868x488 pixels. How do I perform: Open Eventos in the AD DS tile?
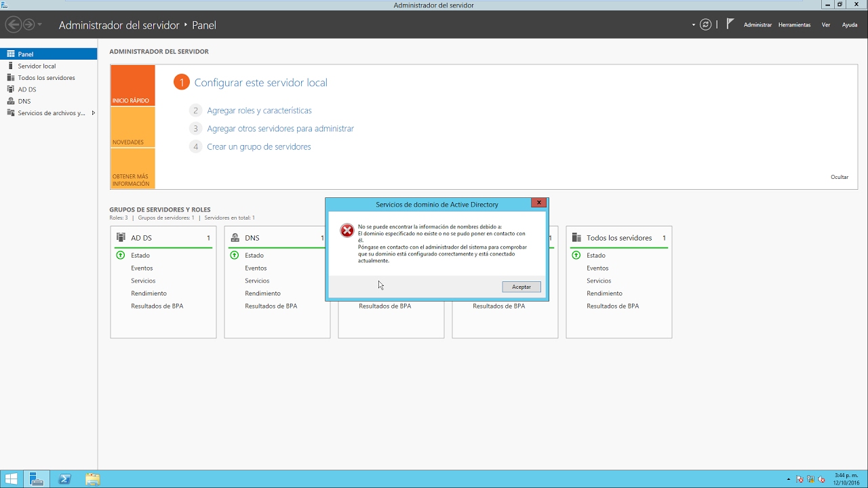tap(142, 268)
